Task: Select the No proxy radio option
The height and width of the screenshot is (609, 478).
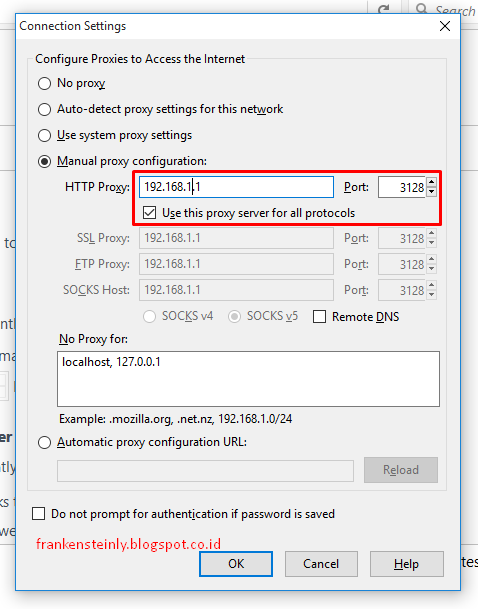Action: (44, 84)
